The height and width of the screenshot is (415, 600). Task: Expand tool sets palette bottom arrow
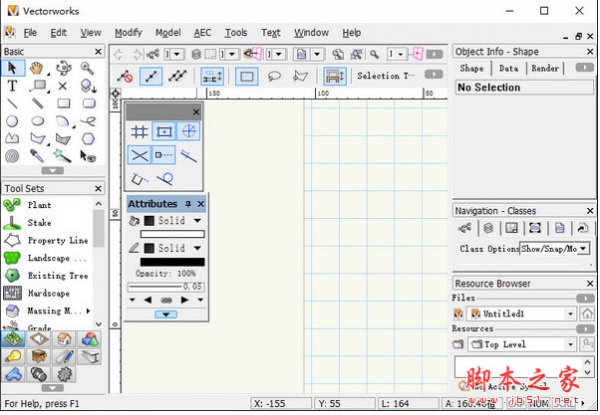point(53,388)
